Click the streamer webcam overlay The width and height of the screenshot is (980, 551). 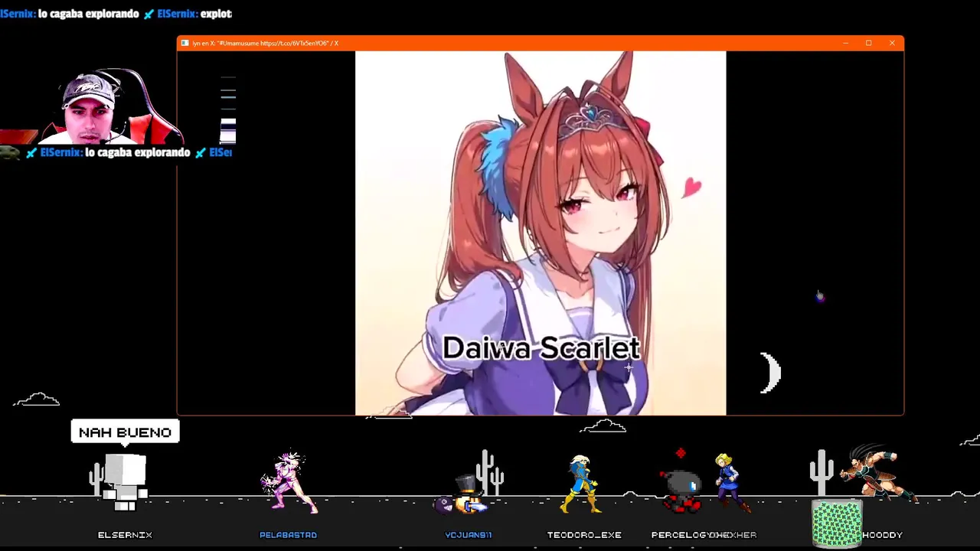coord(90,107)
